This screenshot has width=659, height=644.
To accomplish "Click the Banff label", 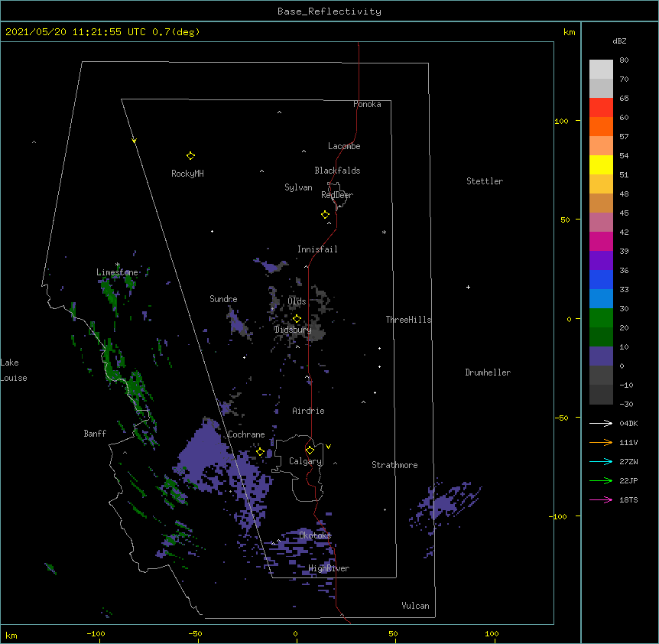I will click(95, 434).
